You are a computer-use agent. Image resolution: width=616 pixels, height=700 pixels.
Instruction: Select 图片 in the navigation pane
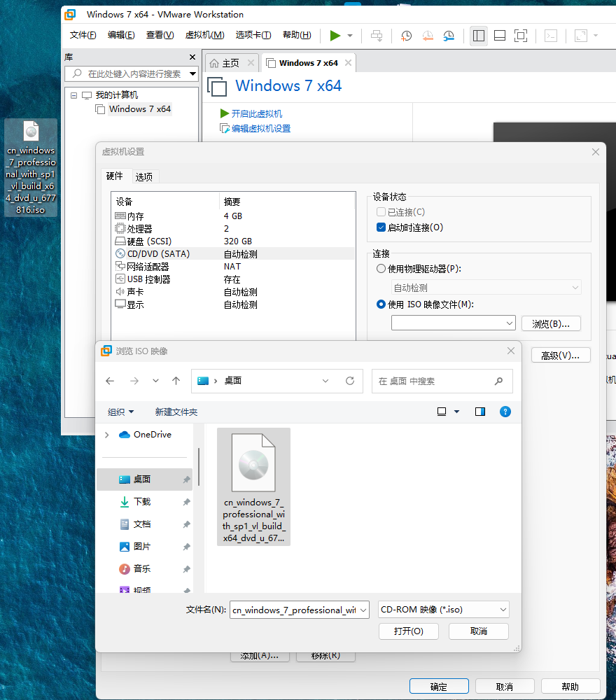click(x=145, y=547)
